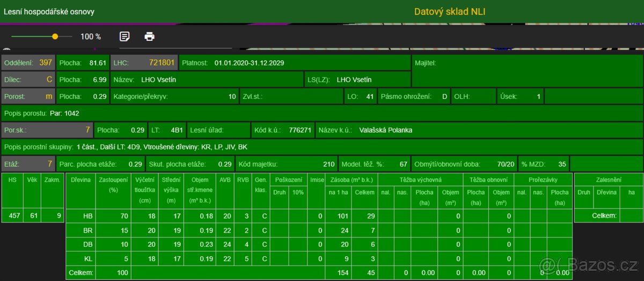The width and height of the screenshot is (644, 281).
Task: Select the DB species row
Action: pyautogui.click(x=87, y=245)
